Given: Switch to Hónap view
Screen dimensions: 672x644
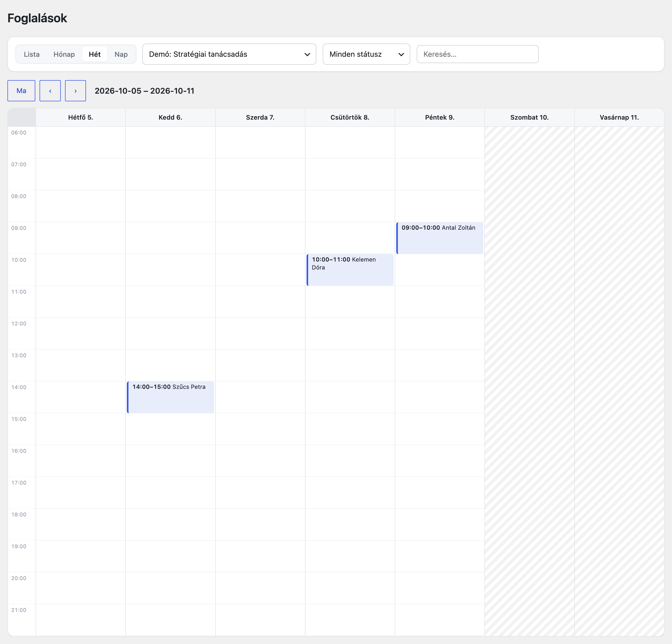Looking at the screenshot, I should (x=64, y=54).
